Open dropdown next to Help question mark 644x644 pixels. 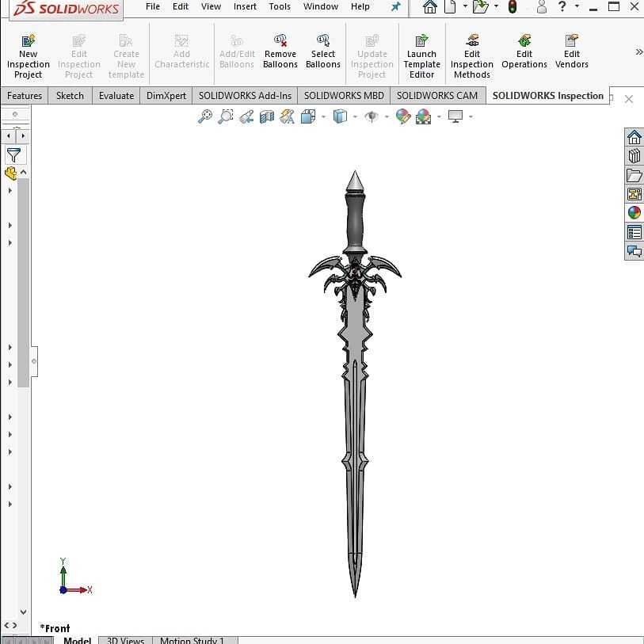click(577, 6)
